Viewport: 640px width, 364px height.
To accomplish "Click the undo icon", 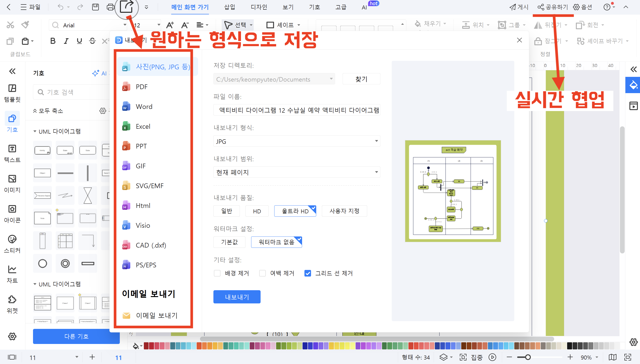I will click(61, 7).
